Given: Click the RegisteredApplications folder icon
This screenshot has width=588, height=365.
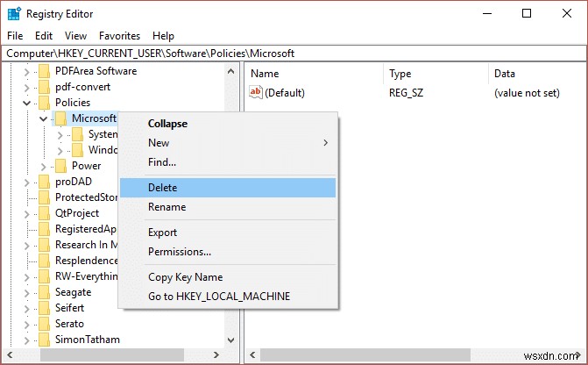Looking at the screenshot, I should [x=44, y=229].
